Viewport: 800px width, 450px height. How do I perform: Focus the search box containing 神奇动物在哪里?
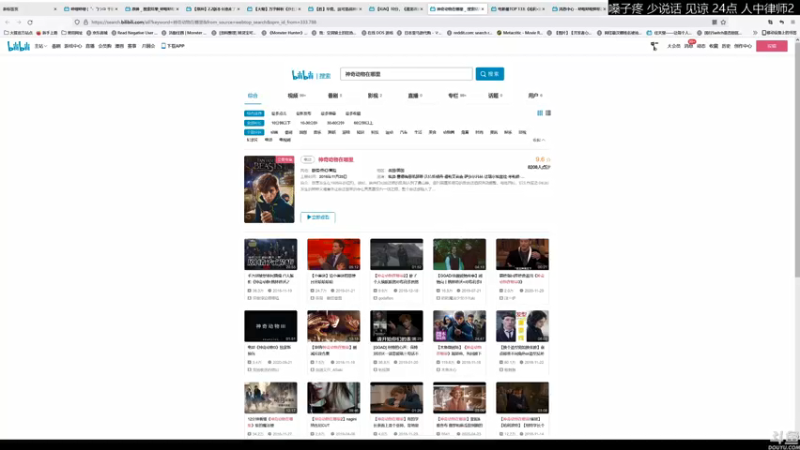pyautogui.click(x=406, y=74)
